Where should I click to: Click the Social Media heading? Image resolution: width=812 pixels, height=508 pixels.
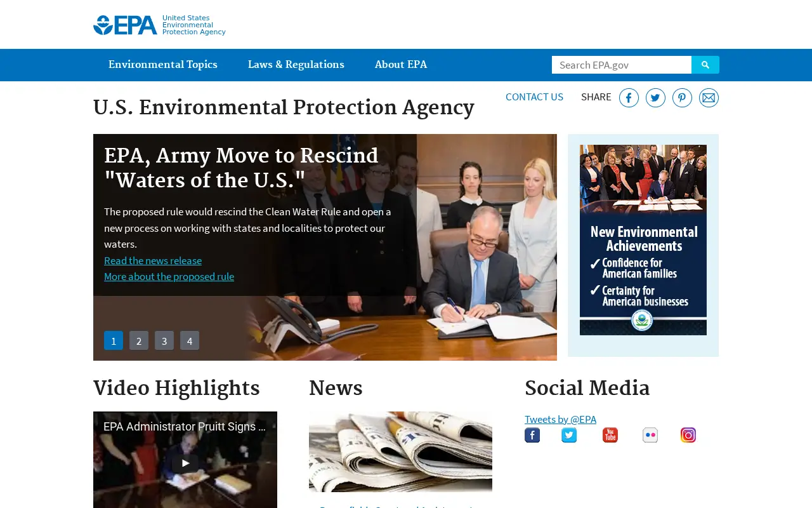[587, 389]
